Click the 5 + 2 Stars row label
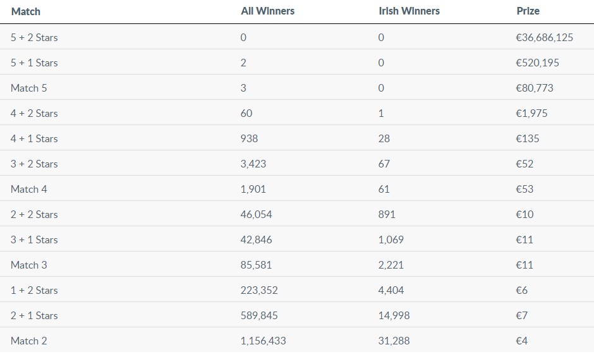Viewport: 594px width, 364px height. [x=34, y=37]
